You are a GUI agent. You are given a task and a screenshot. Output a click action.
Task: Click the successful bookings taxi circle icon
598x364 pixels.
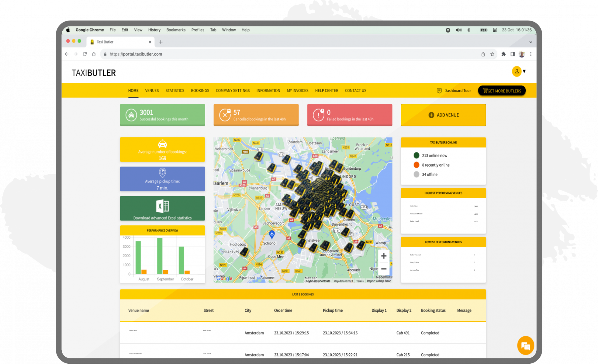point(131,115)
